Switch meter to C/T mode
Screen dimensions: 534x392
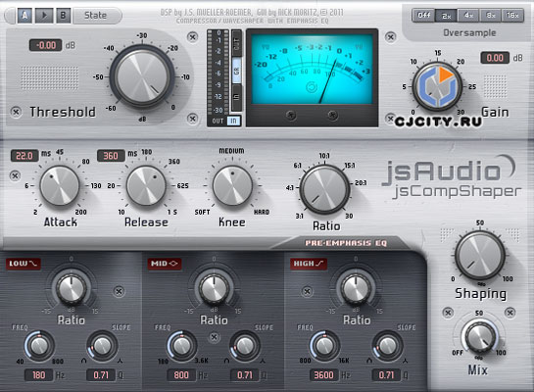click(237, 43)
